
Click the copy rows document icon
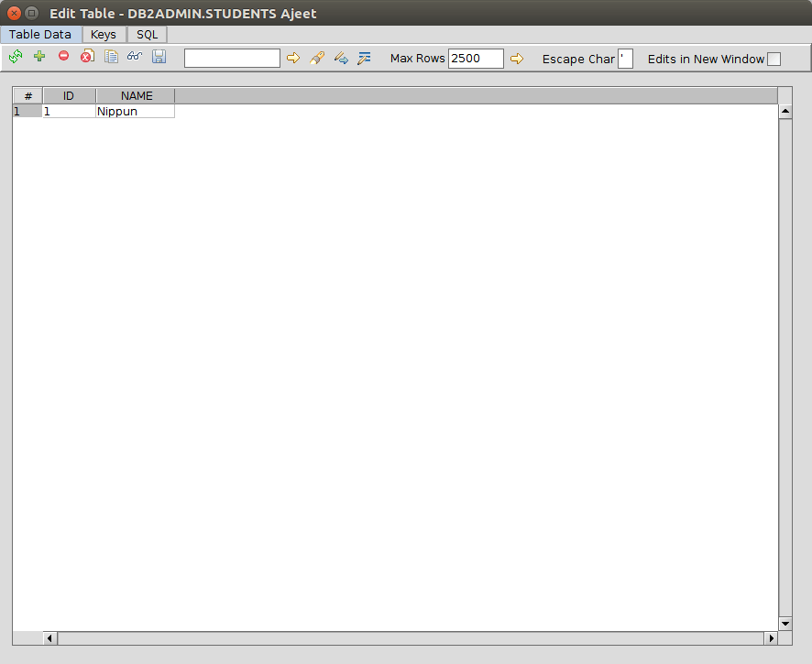pyautogui.click(x=111, y=56)
